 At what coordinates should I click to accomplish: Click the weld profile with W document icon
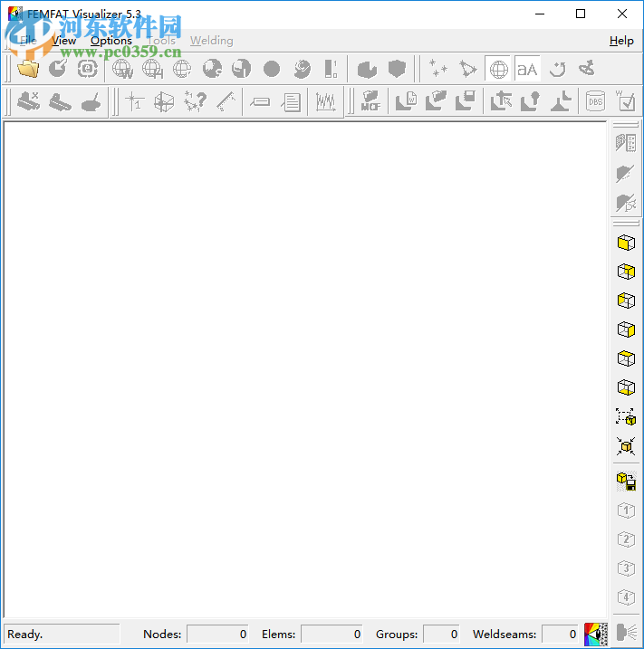407,101
